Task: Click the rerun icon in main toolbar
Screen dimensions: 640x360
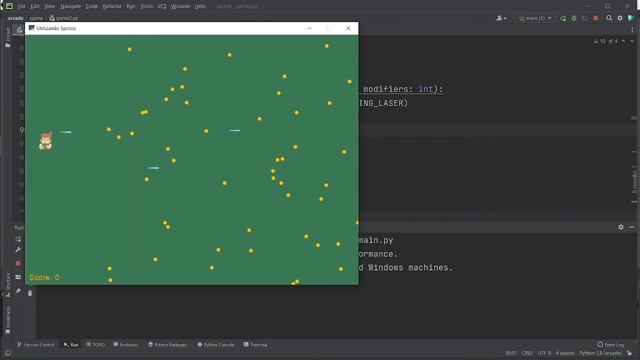Action: 563,18
